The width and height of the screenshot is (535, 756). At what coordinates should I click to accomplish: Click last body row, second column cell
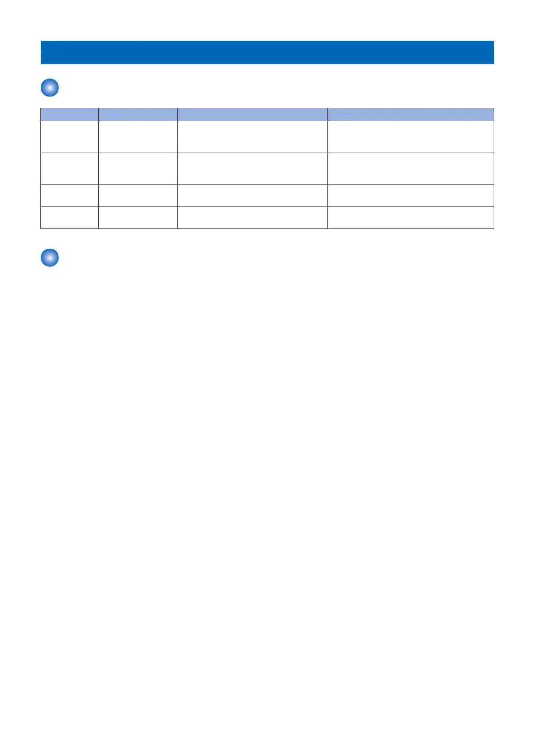[138, 218]
